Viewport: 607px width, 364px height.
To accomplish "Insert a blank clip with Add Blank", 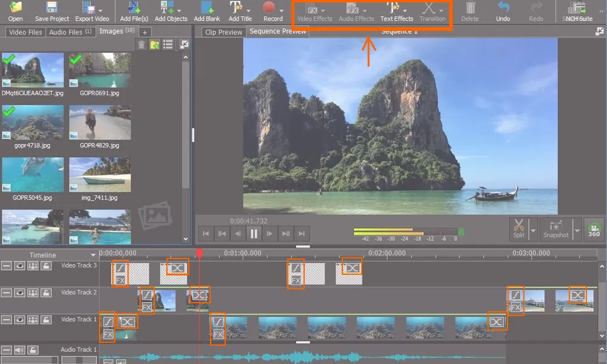I will [x=207, y=11].
